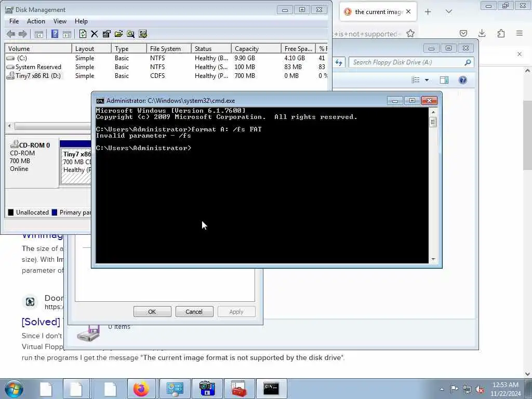Viewport: 532px width, 399px height.
Task: Click the Action Center flag in system tray
Action: click(x=454, y=389)
